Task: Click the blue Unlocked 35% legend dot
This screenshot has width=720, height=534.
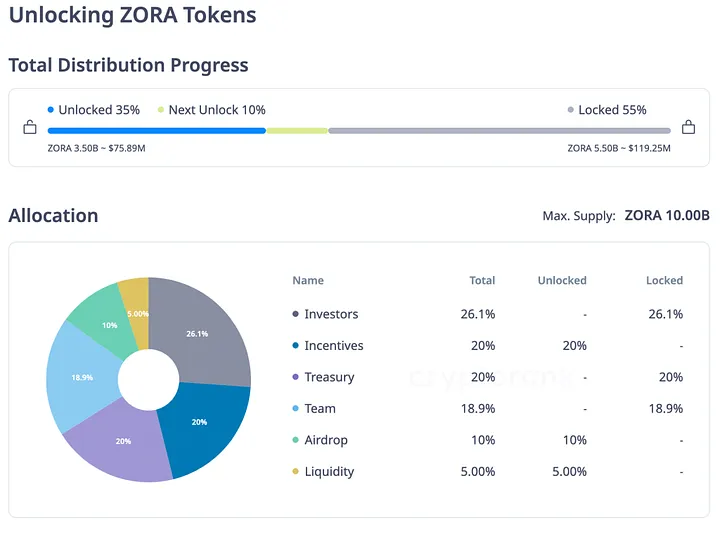Action: (50, 110)
